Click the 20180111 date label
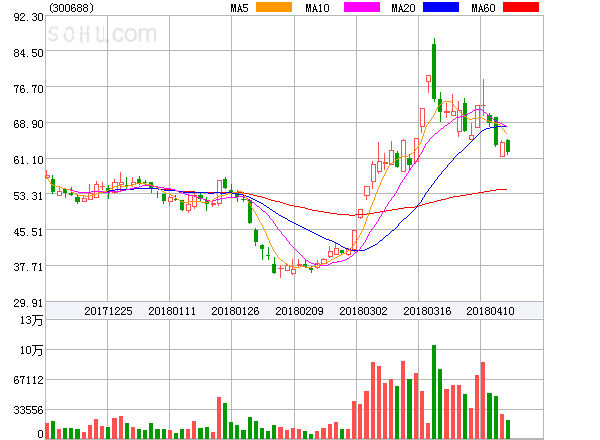 point(172,311)
